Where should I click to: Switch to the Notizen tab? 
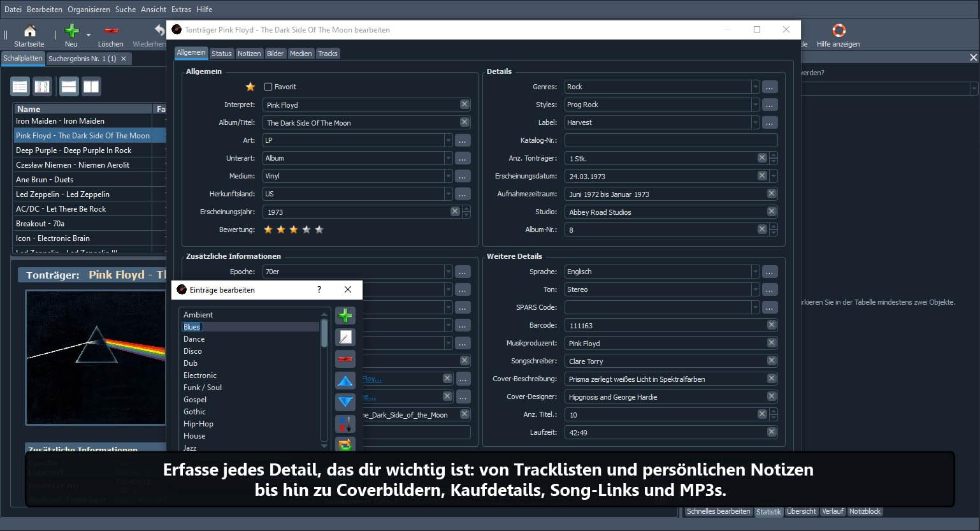point(249,54)
